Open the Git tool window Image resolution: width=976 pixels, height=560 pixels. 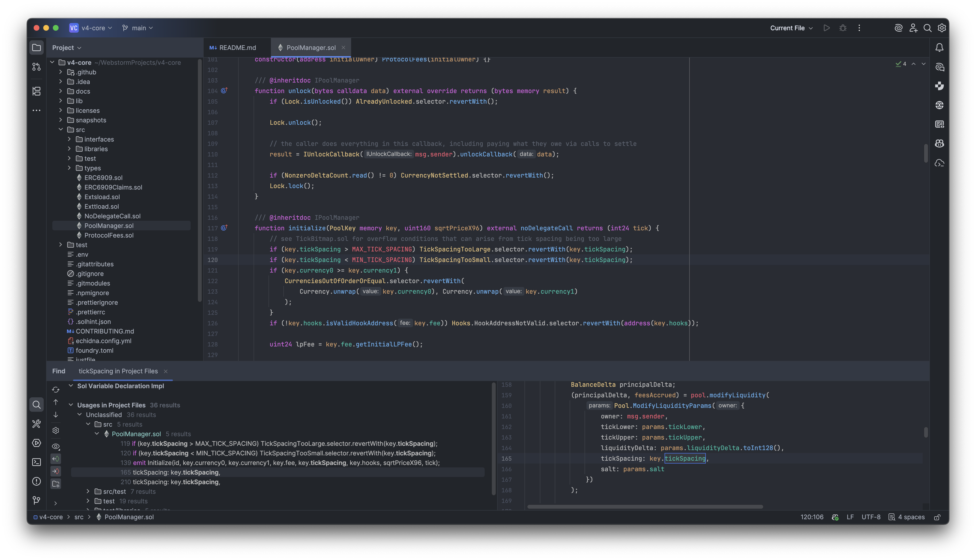click(37, 500)
